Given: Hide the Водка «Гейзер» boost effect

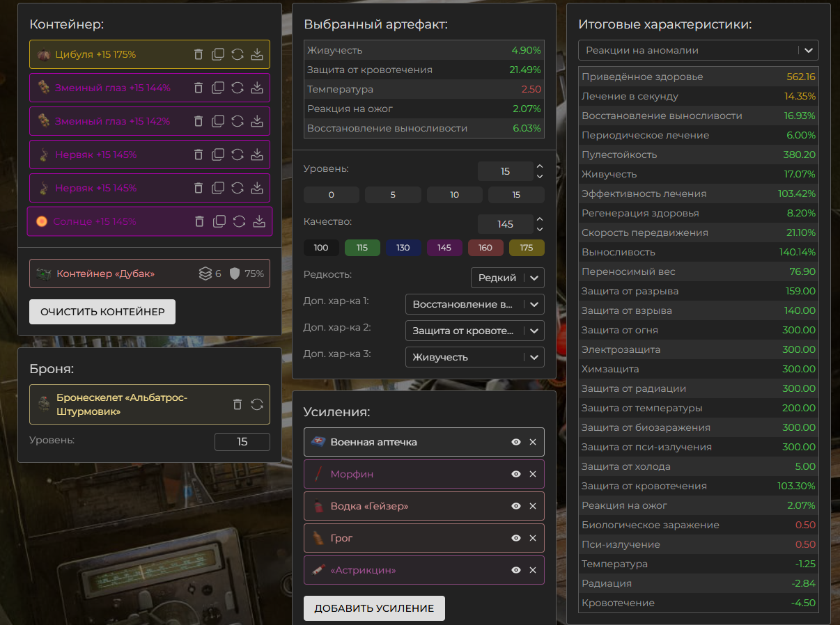Looking at the screenshot, I should click(516, 506).
